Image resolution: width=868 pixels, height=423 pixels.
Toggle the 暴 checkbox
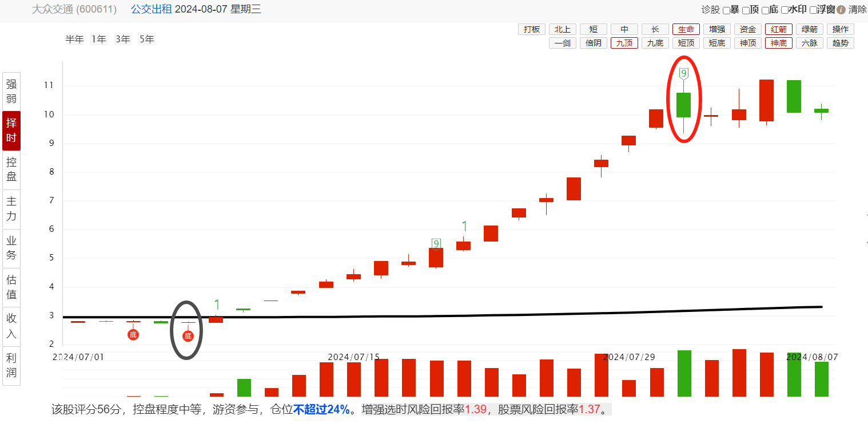(x=726, y=10)
